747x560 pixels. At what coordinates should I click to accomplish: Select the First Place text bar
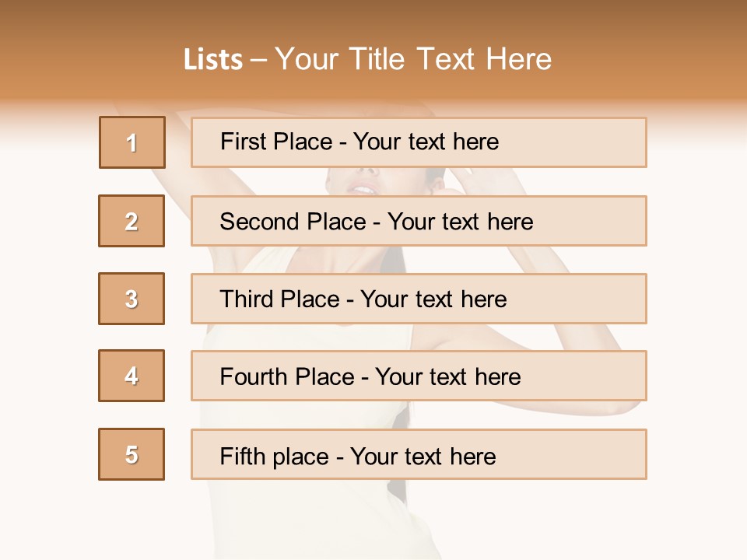pos(419,142)
